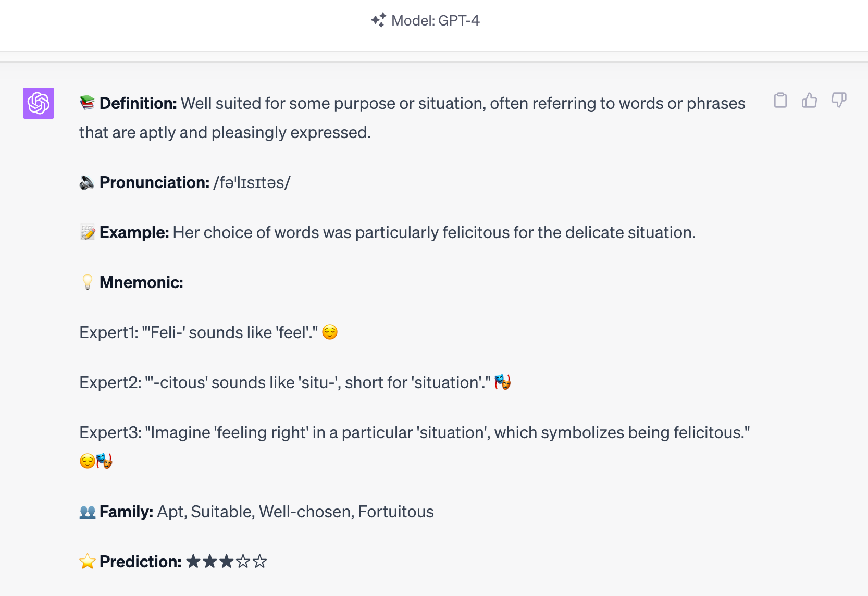Click the books emoji before Definition
The image size is (868, 596).
coord(87,103)
